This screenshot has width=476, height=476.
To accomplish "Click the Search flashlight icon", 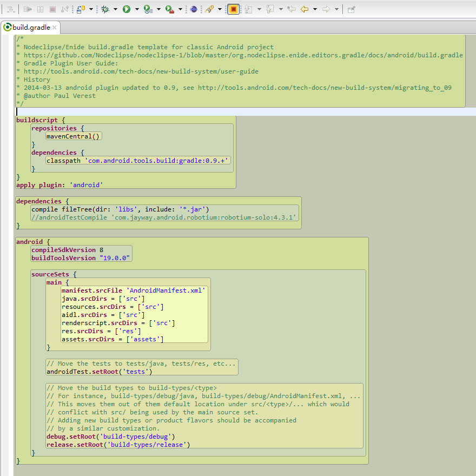I will (x=209, y=9).
